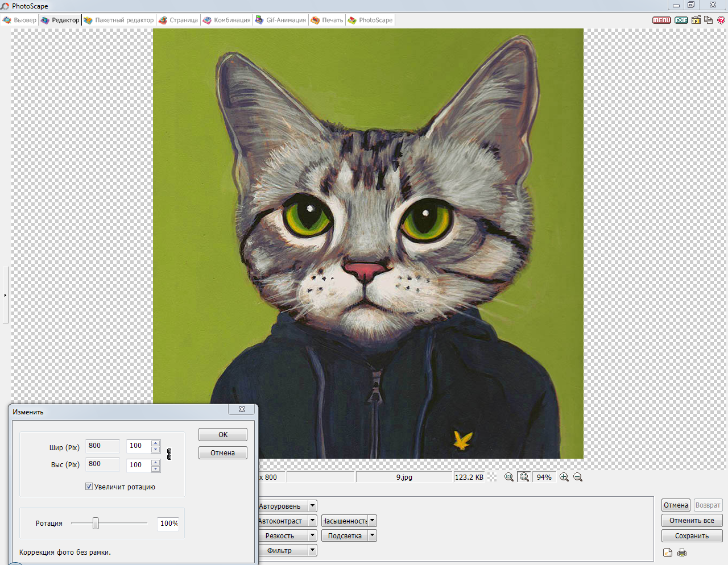Click the printer icon below Сохранить
Viewport: 728px width, 565px height.
pyautogui.click(x=682, y=552)
